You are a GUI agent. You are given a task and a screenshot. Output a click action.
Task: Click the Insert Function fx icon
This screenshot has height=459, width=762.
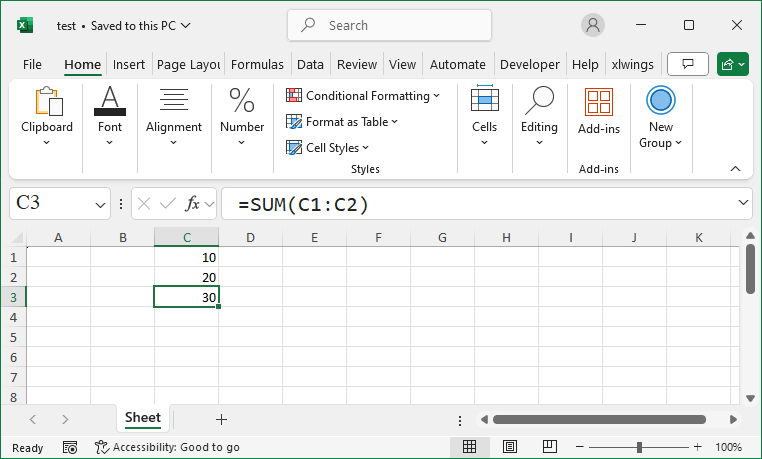click(192, 204)
